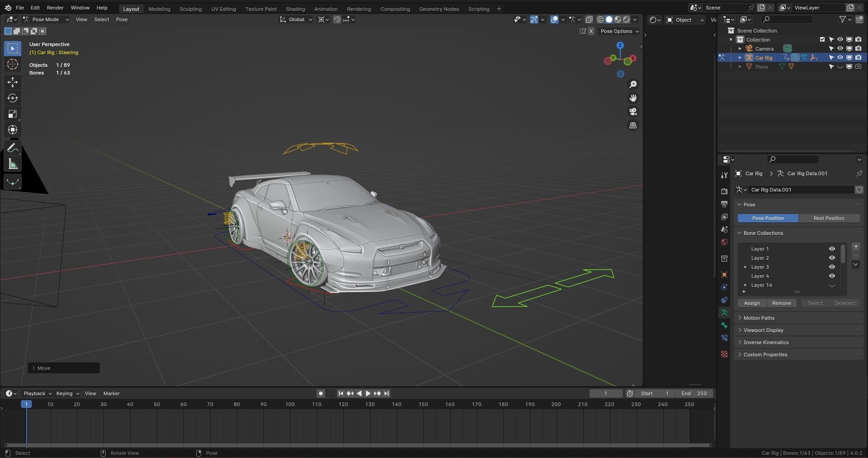This screenshot has width=868, height=458.
Task: Open the Output properties tab
Action: (x=724, y=204)
